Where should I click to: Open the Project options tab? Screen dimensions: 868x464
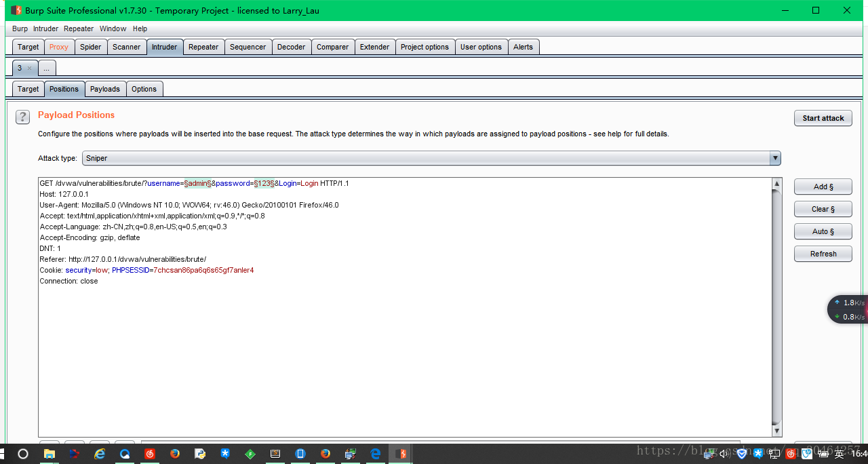425,47
